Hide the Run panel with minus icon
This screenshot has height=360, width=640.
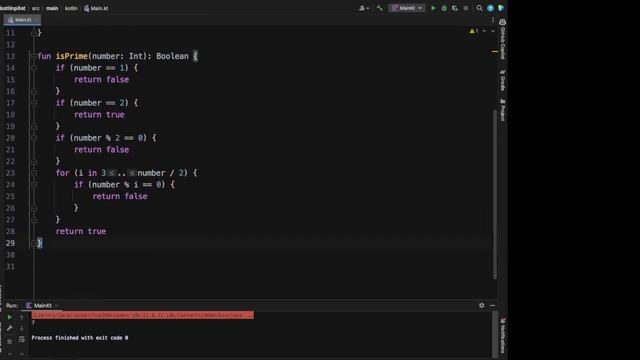(493, 305)
